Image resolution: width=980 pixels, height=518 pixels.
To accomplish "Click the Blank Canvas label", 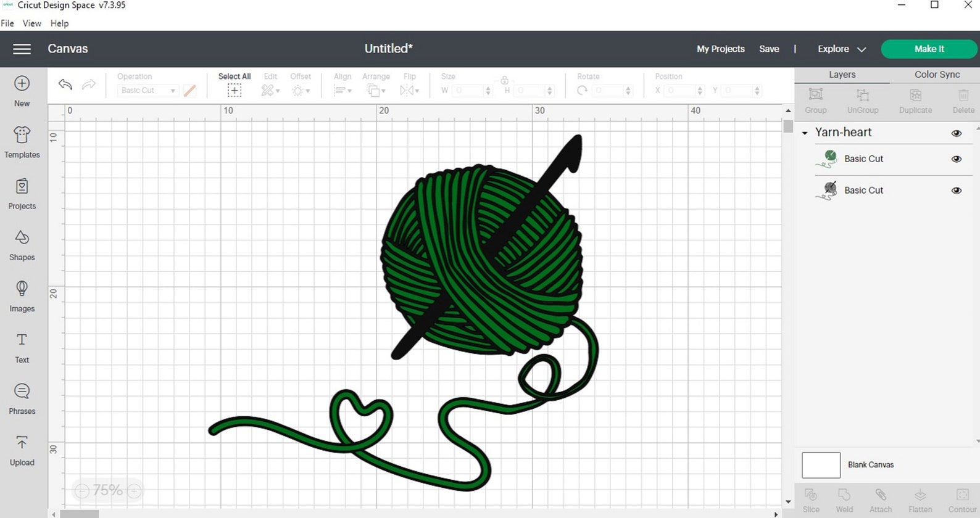I will (x=870, y=465).
